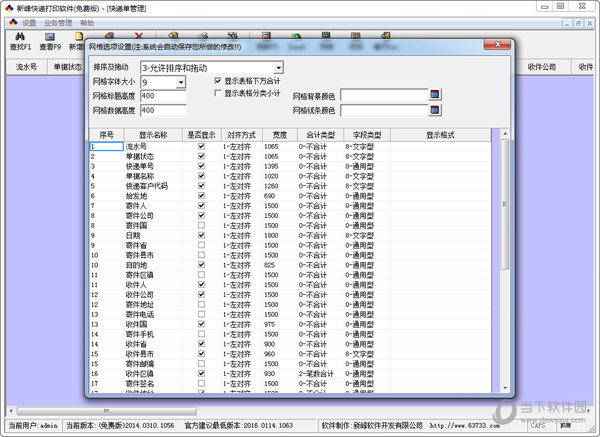Check 是否显示 for 寄件电话 row
Viewport: 600px width, 437px height.
coord(201,314)
